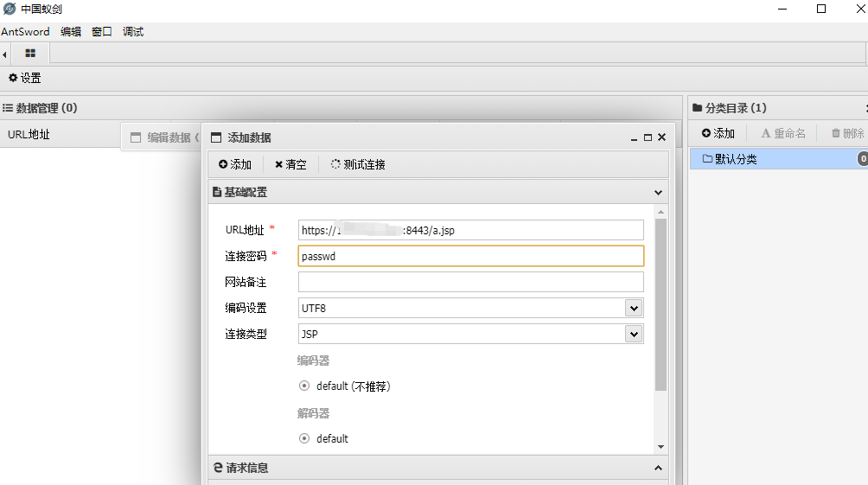This screenshot has height=485, width=868.
Task: Open 设置 settings with gear icon
Action: point(25,78)
